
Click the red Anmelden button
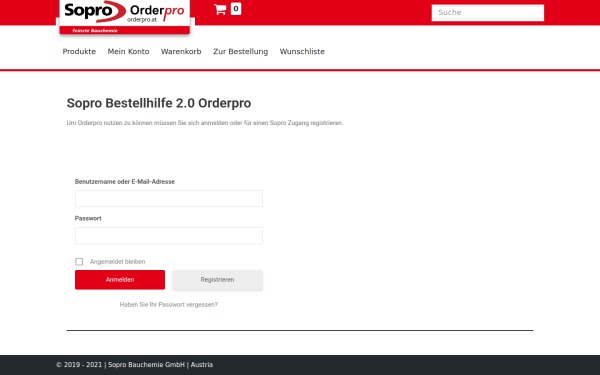tap(120, 280)
